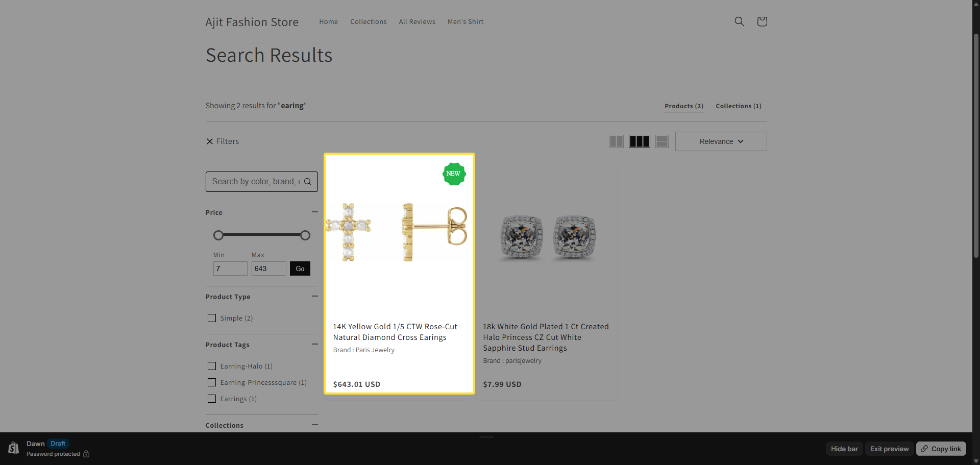Screen dimensions: 980x465
Task: Open the Men's Shirt menu item
Action: click(x=465, y=22)
